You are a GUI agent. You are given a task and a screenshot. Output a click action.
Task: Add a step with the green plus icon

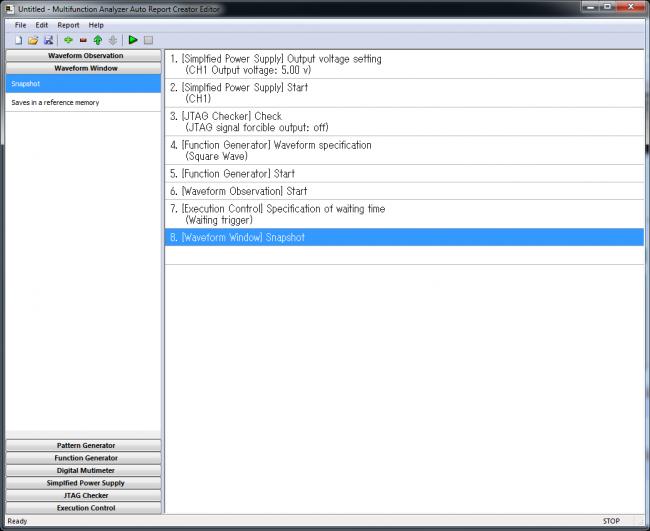point(68,40)
